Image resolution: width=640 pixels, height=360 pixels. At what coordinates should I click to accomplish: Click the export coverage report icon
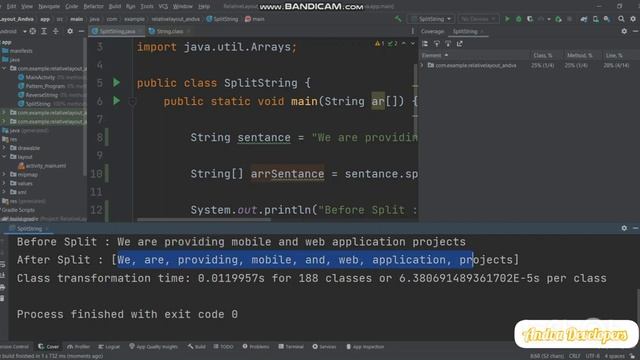tap(460, 44)
